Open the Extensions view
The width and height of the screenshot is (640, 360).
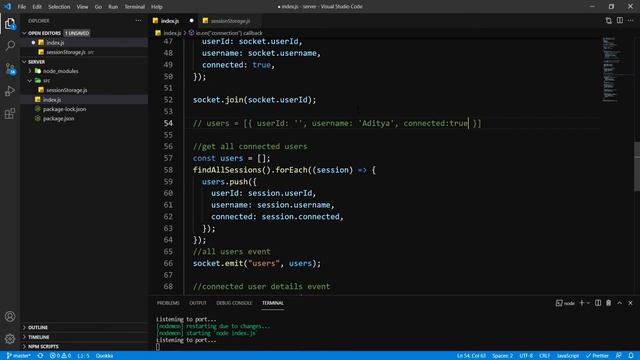pos(10,113)
